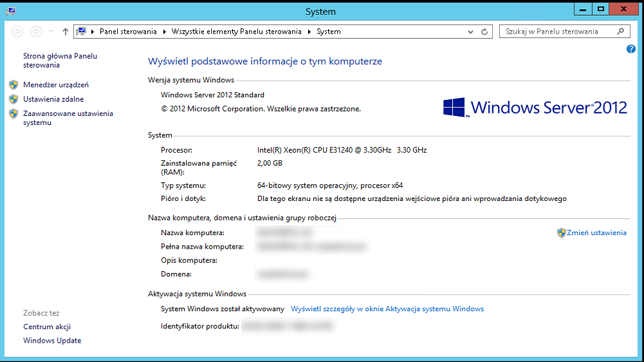The image size is (644, 362).
Task: Click the 64-bitowy system operacyjny text
Action: tap(330, 186)
